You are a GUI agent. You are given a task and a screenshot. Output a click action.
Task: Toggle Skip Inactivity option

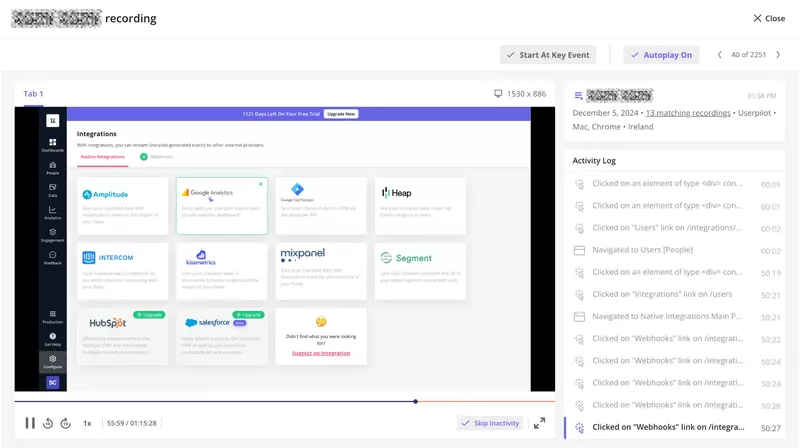coord(490,423)
